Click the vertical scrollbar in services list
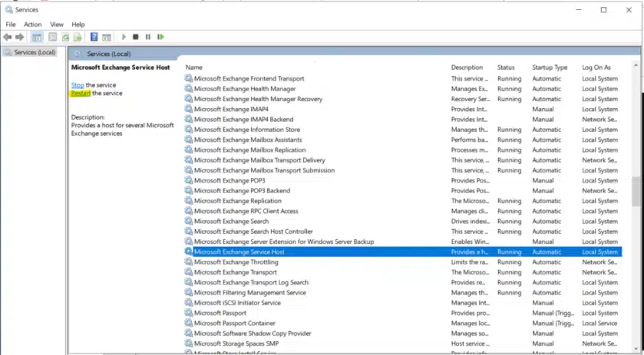The image size is (644, 355). pyautogui.click(x=637, y=192)
